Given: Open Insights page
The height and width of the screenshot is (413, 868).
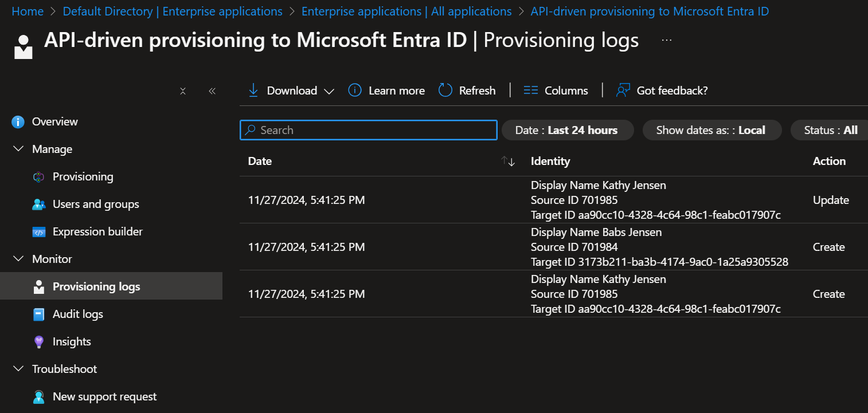Looking at the screenshot, I should [72, 341].
